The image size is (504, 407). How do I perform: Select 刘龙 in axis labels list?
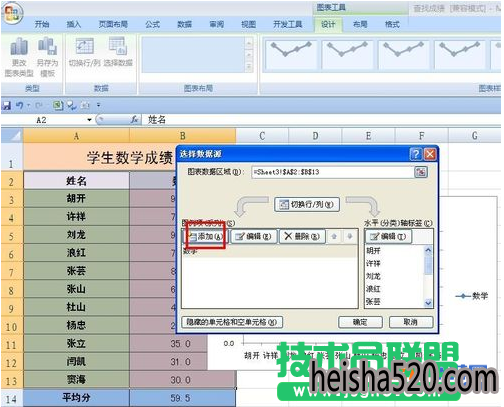[373, 276]
